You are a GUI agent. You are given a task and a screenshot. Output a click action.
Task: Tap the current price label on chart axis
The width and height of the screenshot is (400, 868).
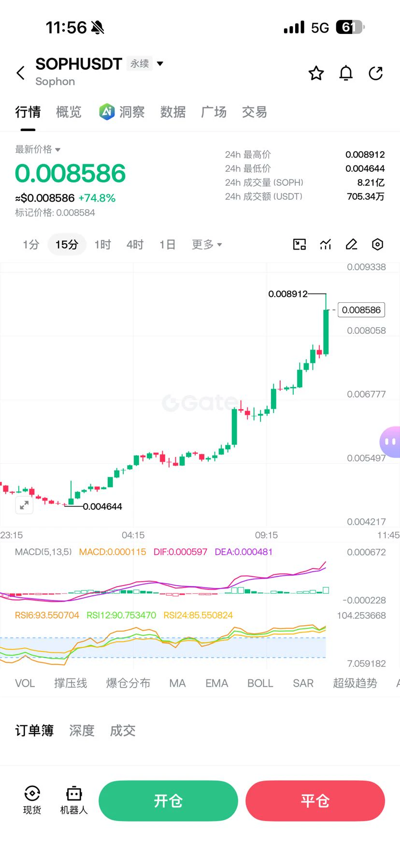(361, 310)
